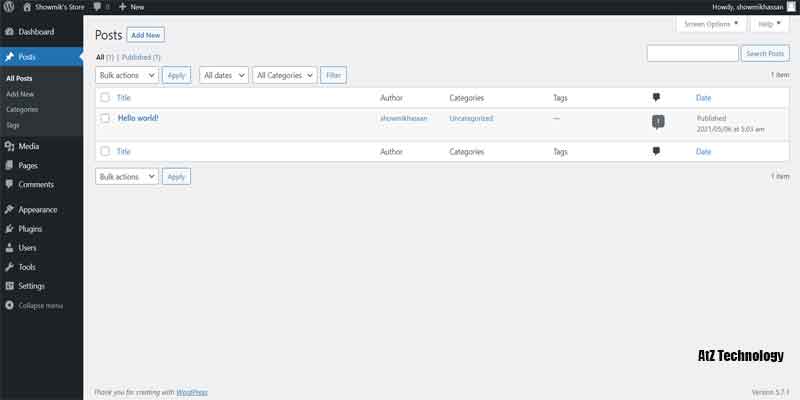Open the Dashboard sidebar icon
Viewport: 800px width, 400px height.
click(9, 32)
